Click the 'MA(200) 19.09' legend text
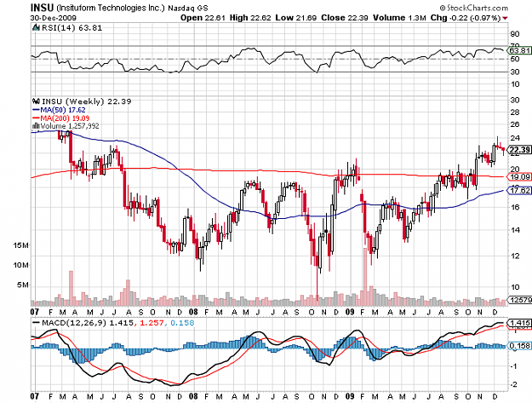This screenshot has height=403, width=532. click(x=65, y=118)
